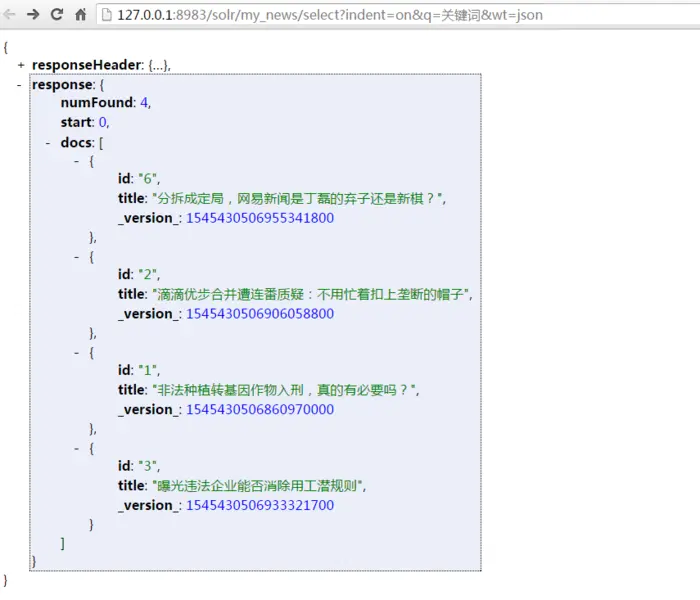Image resolution: width=700 pixels, height=600 pixels.
Task: Click the title starting with 滴滴优步合并
Action: (x=311, y=294)
